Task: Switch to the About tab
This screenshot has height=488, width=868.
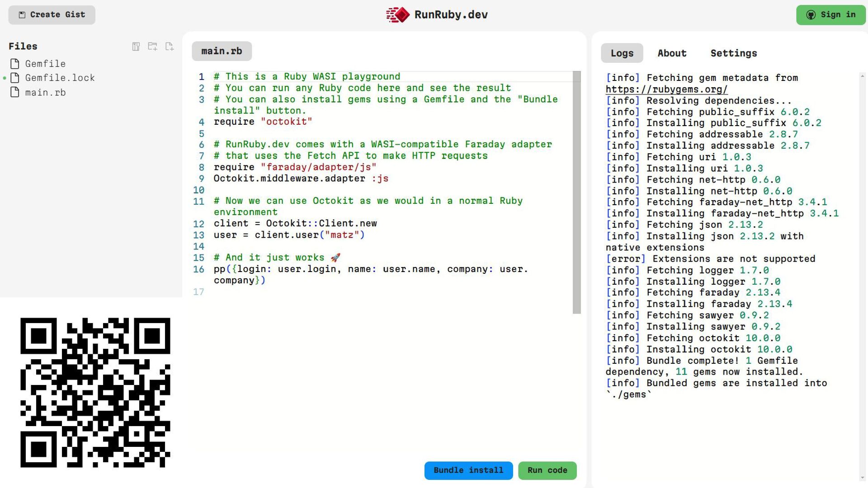Action: point(672,53)
